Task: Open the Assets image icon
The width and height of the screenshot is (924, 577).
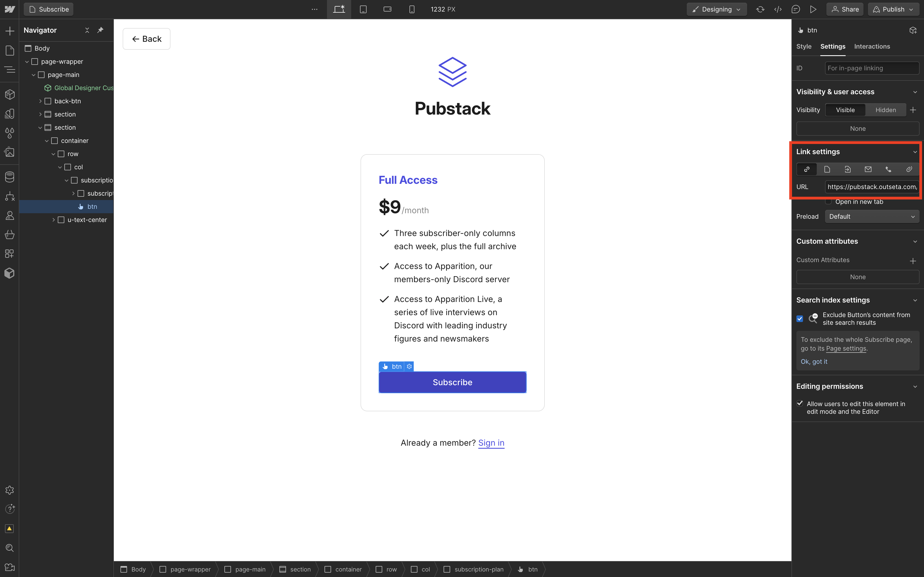Action: click(x=10, y=152)
